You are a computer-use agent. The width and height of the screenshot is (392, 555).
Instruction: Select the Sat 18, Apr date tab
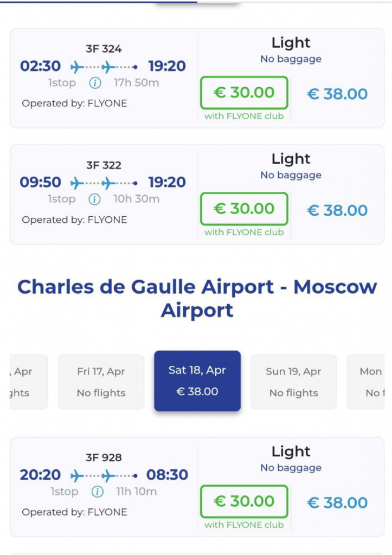[x=197, y=380]
